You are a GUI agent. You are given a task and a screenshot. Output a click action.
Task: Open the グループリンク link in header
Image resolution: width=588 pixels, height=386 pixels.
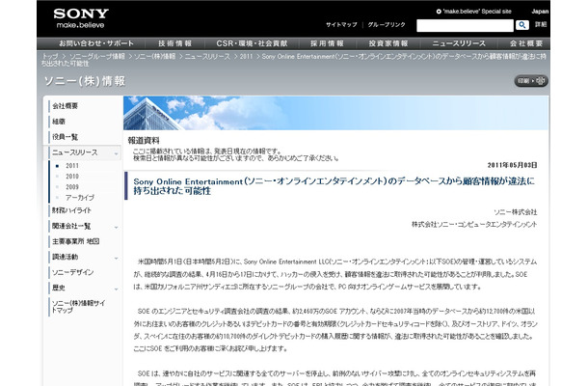pos(387,25)
